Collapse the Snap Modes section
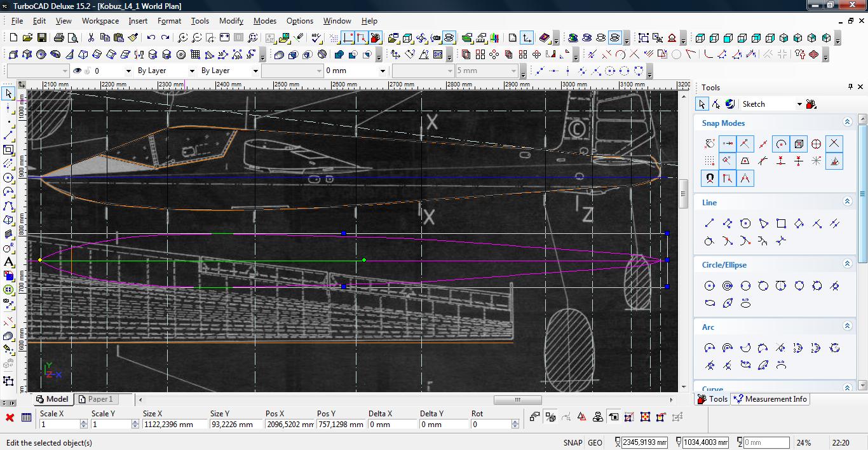 click(x=847, y=122)
